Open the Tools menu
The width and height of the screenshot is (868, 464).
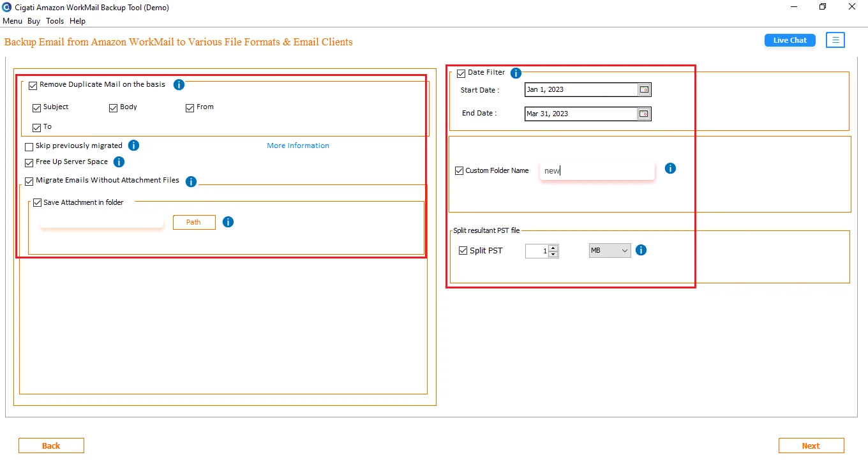[x=55, y=21]
